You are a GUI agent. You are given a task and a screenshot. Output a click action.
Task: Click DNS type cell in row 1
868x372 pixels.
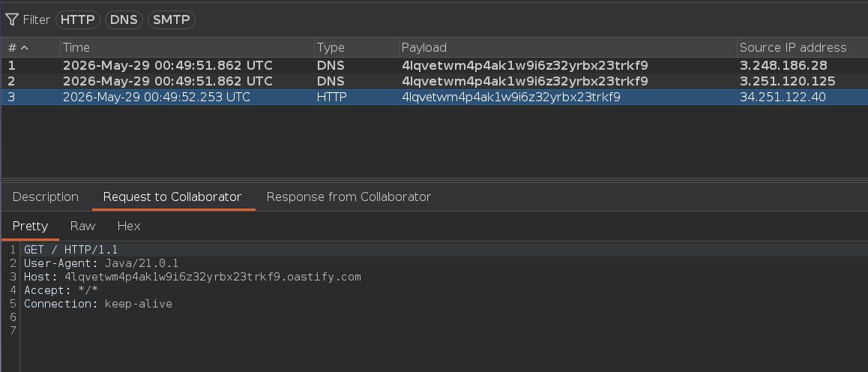pos(331,65)
